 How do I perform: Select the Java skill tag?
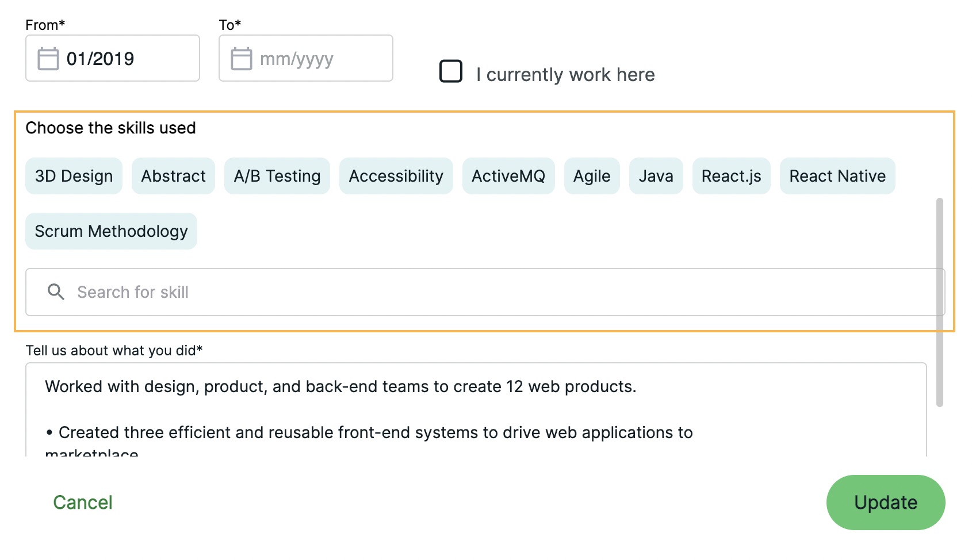tap(656, 176)
